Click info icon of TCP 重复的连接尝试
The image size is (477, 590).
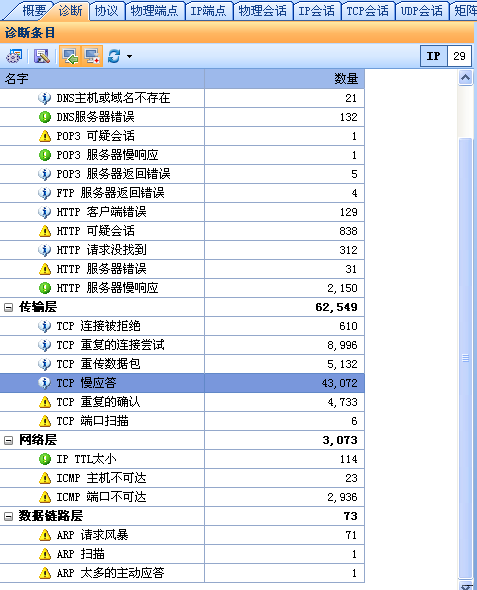[x=45, y=345]
